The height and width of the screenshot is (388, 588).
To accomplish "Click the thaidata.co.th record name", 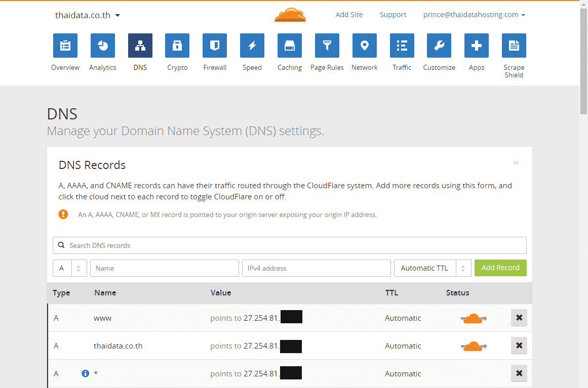I will coord(118,346).
